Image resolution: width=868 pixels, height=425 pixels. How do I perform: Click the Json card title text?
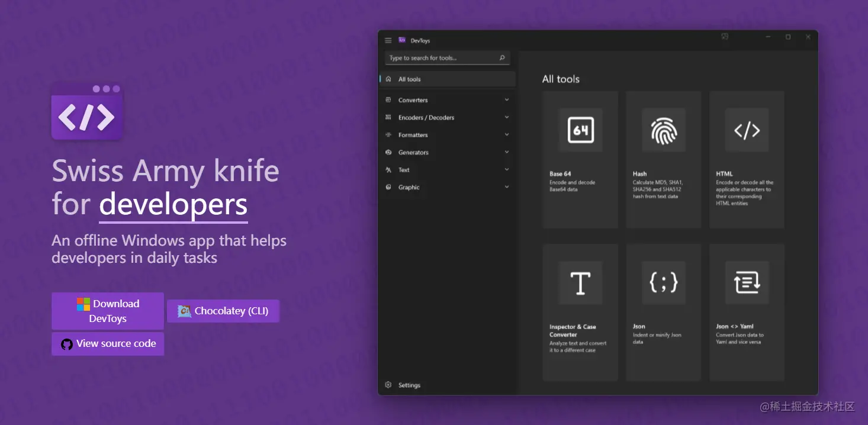click(639, 327)
